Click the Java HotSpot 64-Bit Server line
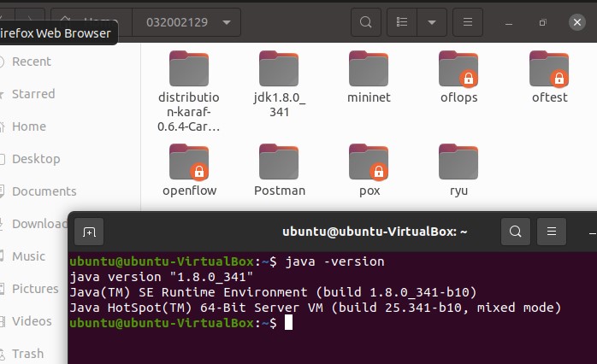The width and height of the screenshot is (597, 364). click(316, 308)
